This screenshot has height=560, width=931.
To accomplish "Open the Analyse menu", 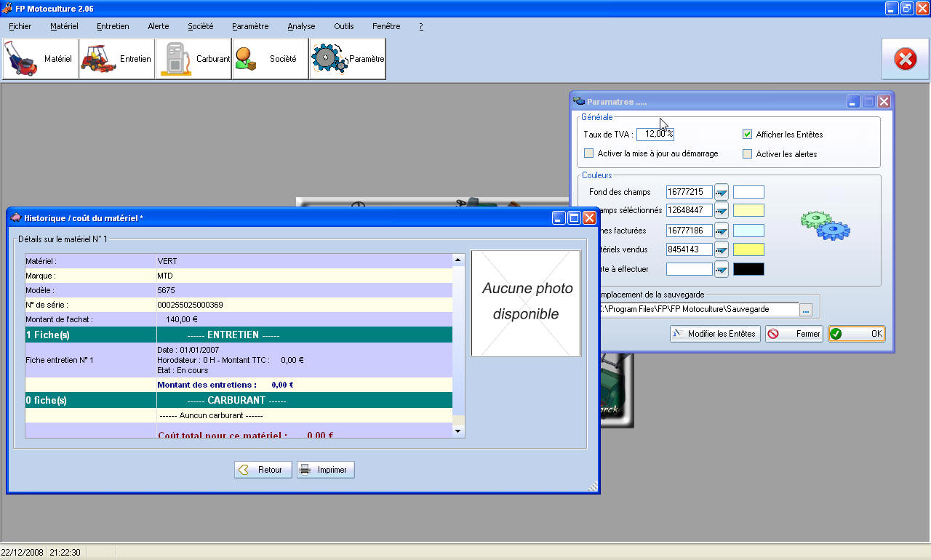I will pyautogui.click(x=301, y=26).
